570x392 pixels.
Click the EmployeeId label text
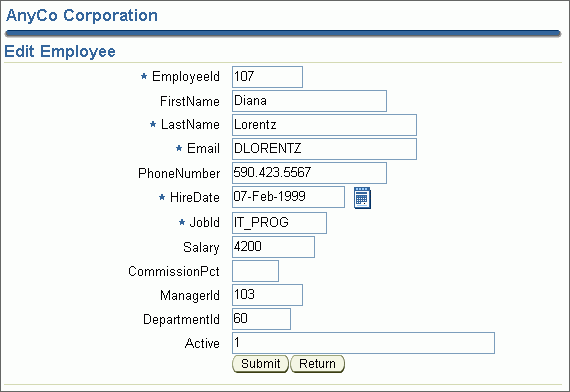[186, 77]
